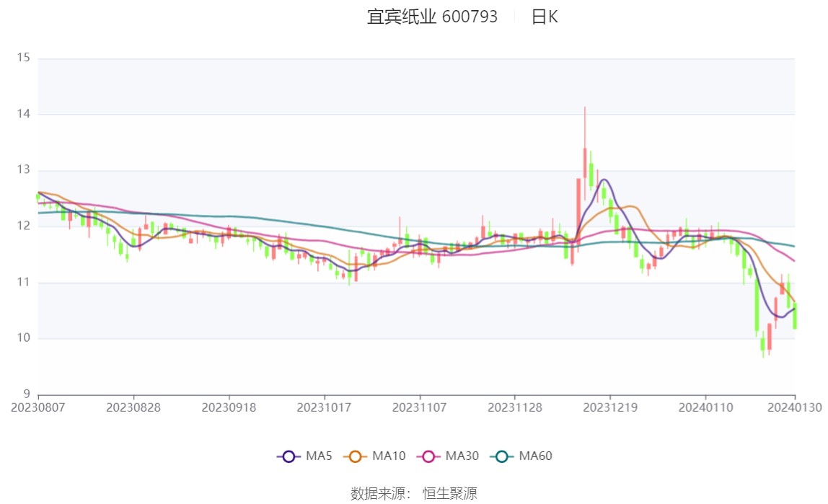The image size is (828, 504).
Task: Click the 20230807 x-axis date label
Action: 38,408
